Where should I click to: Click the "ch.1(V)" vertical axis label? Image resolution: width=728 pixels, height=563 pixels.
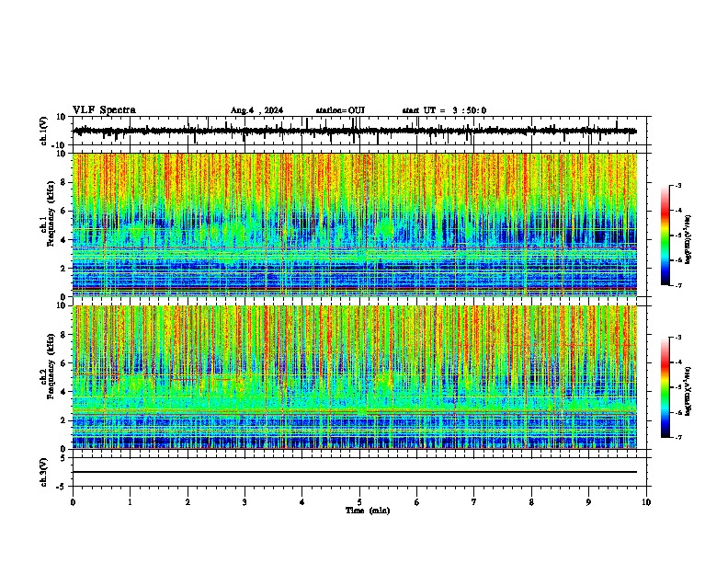coord(44,131)
